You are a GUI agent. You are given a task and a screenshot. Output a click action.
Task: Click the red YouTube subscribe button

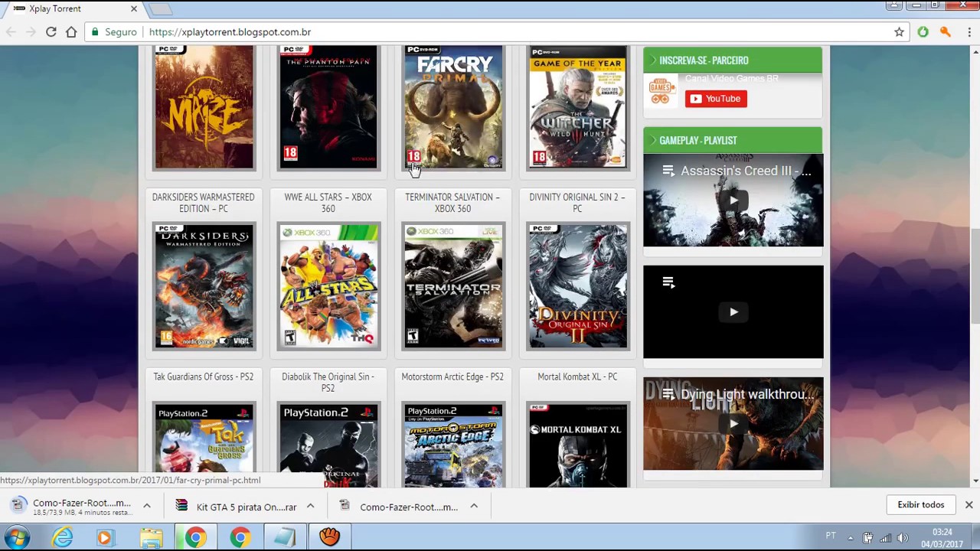click(716, 99)
